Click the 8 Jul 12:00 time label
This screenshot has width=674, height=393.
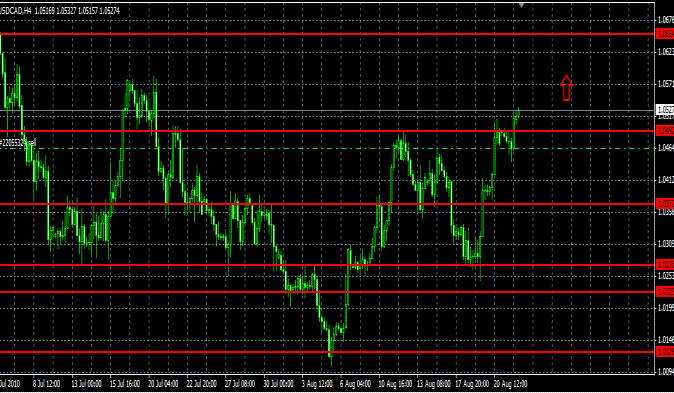coord(46,384)
